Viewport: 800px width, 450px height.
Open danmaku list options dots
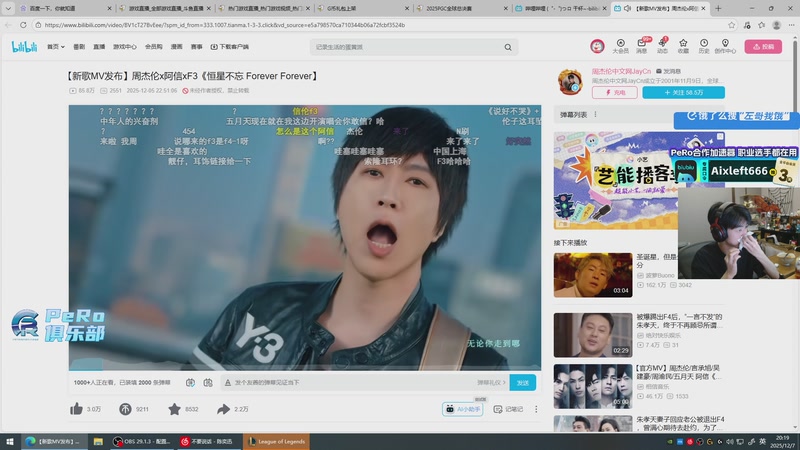pos(595,114)
